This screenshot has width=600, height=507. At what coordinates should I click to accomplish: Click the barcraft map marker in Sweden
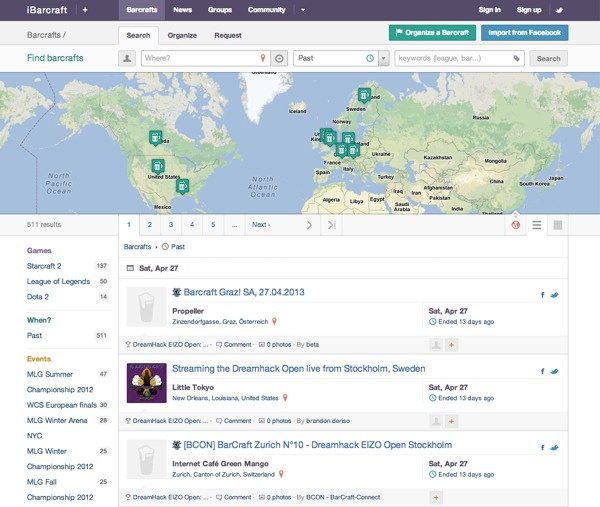point(364,95)
